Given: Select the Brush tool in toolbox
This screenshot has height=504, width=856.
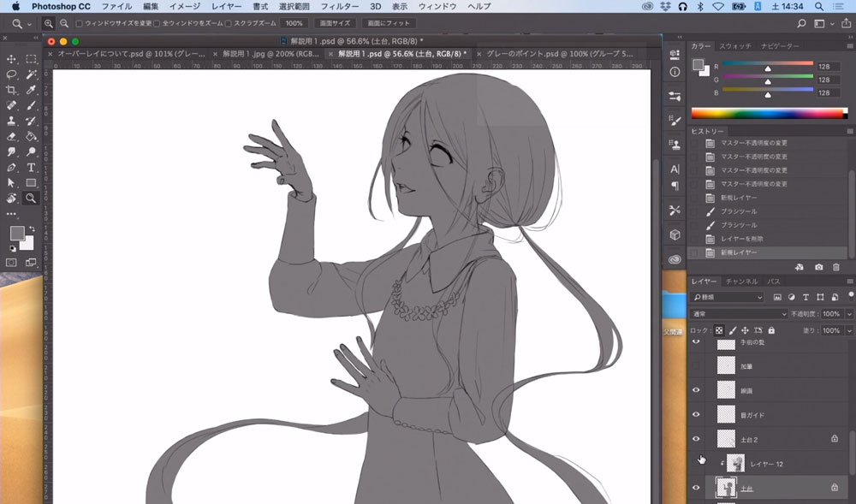Looking at the screenshot, I should (31, 105).
